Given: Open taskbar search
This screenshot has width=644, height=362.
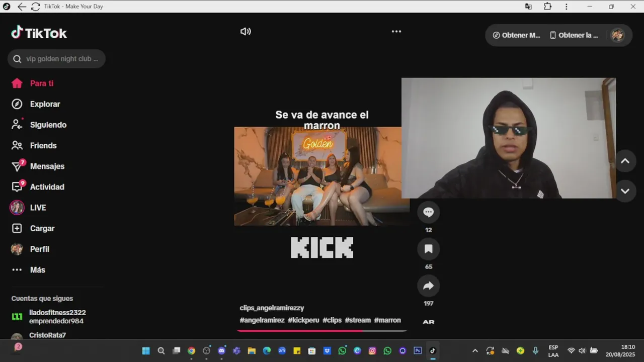Looking at the screenshot, I should pos(161,351).
